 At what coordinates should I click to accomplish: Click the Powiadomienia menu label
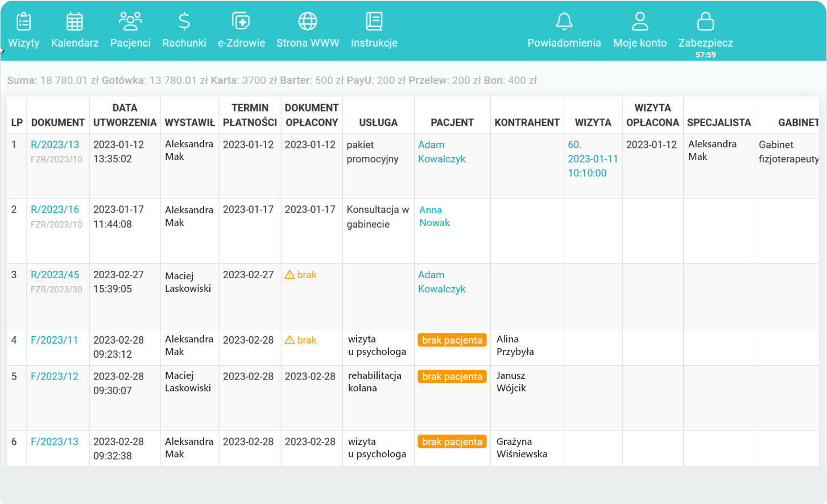[x=564, y=43]
